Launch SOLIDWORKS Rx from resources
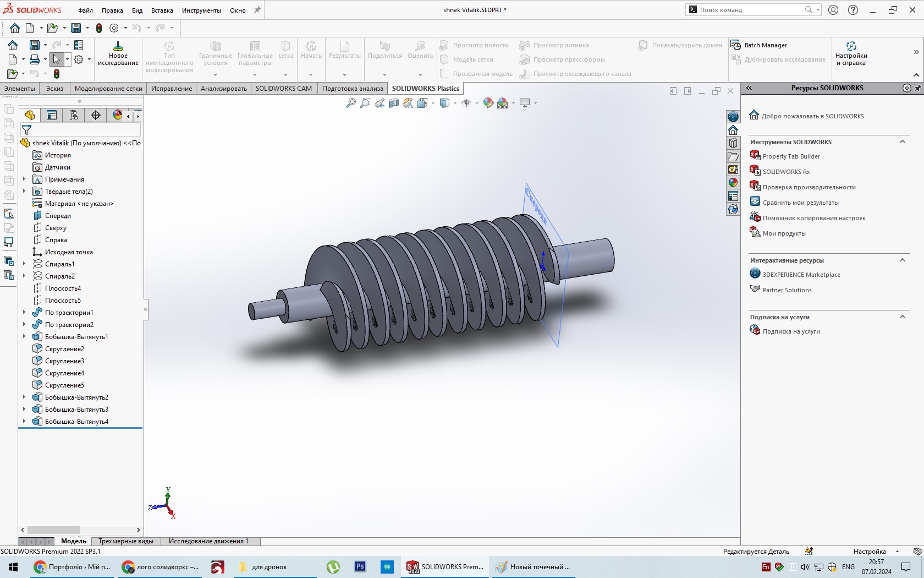Image resolution: width=924 pixels, height=578 pixels. pos(786,172)
